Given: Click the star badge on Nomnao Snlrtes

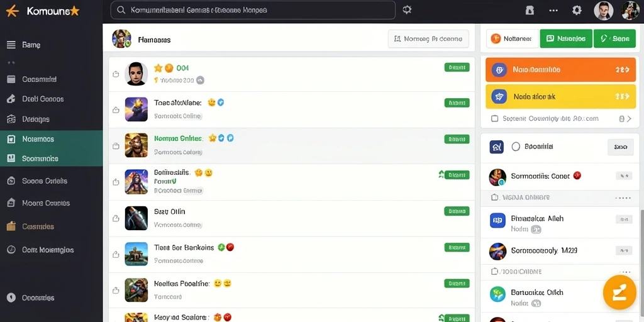Looking at the screenshot, I should click(x=213, y=138).
